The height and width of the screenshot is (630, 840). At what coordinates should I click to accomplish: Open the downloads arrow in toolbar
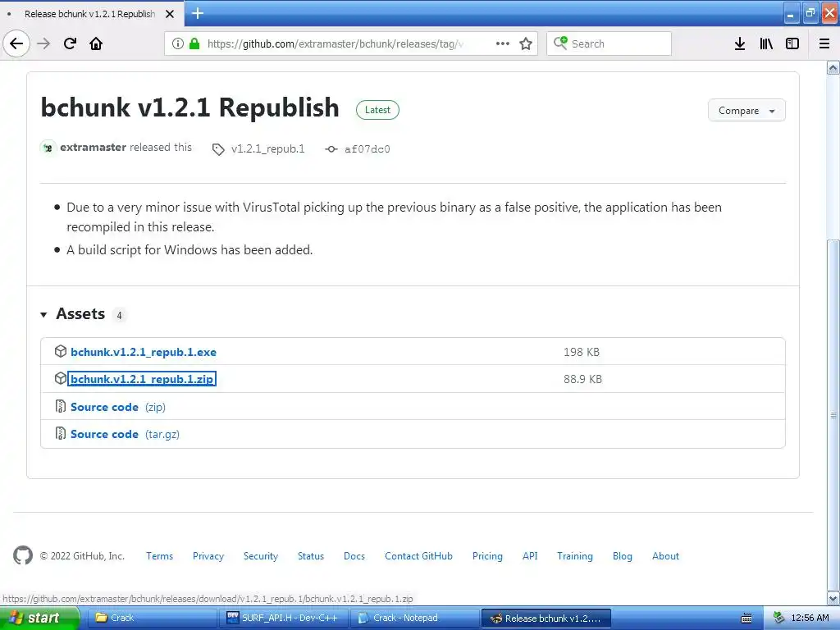pyautogui.click(x=740, y=43)
